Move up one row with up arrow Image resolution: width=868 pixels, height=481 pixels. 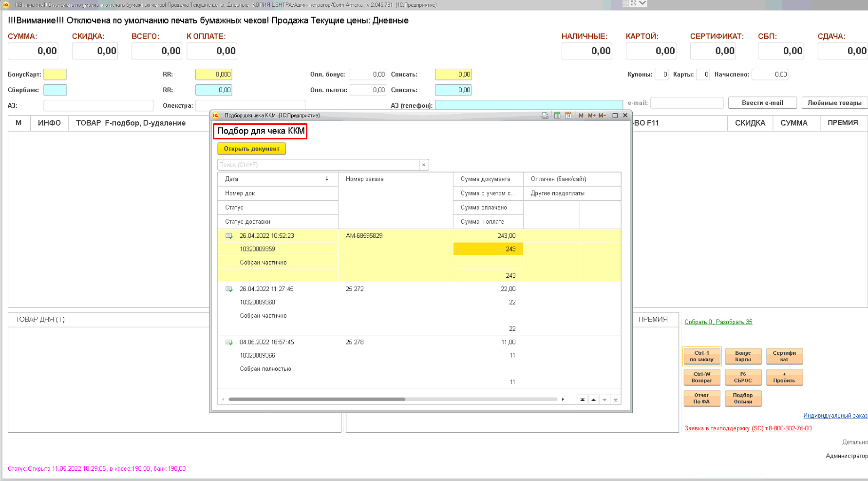(593, 400)
